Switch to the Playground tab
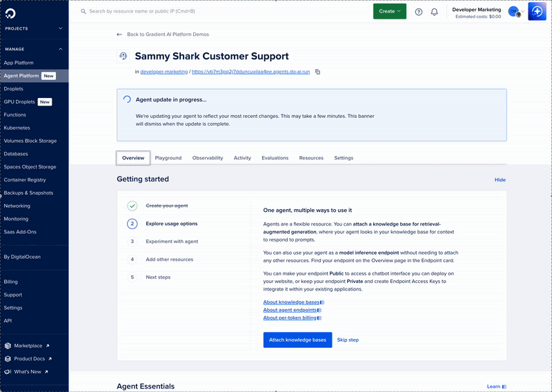This screenshot has width=552, height=392. point(168,158)
